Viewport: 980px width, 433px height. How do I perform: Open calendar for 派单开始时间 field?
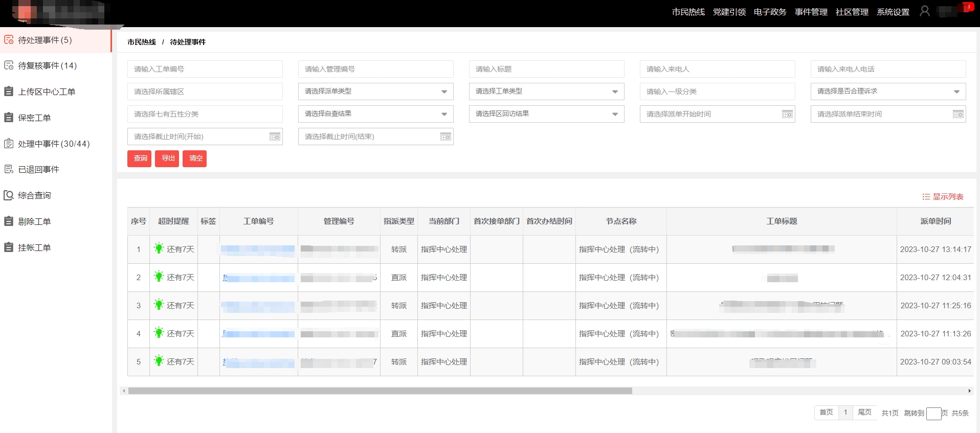pyautogui.click(x=787, y=115)
